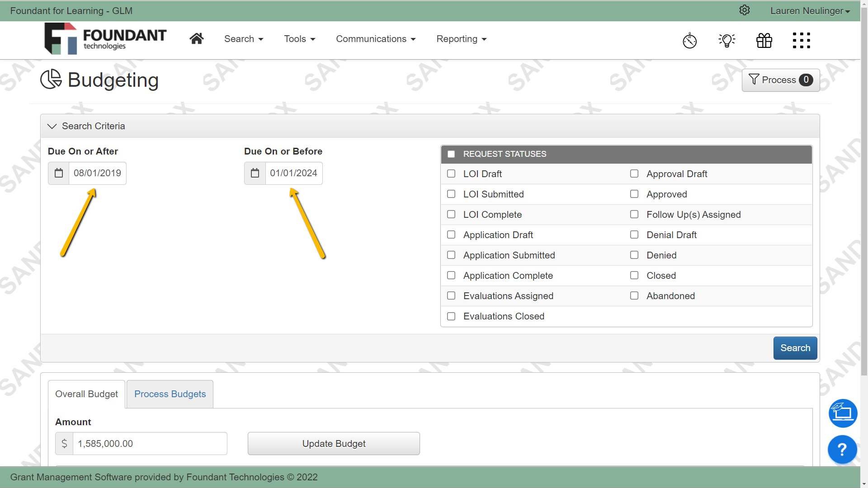Check the Evaluations Assigned status
868x488 pixels.
[x=451, y=296]
